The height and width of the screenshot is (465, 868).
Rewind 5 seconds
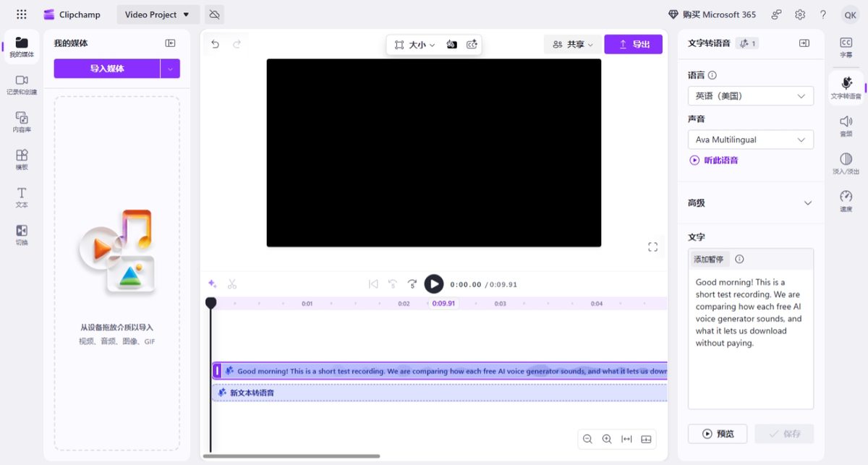click(393, 284)
